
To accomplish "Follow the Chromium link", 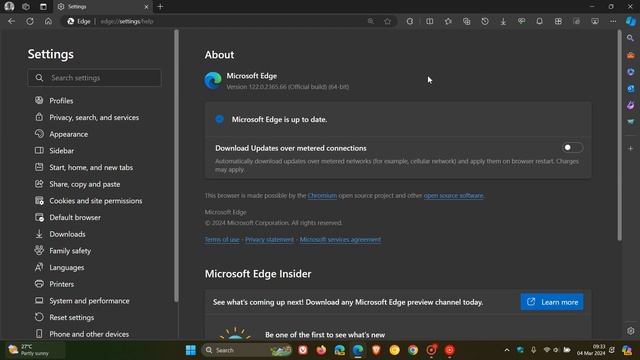I will pyautogui.click(x=322, y=196).
